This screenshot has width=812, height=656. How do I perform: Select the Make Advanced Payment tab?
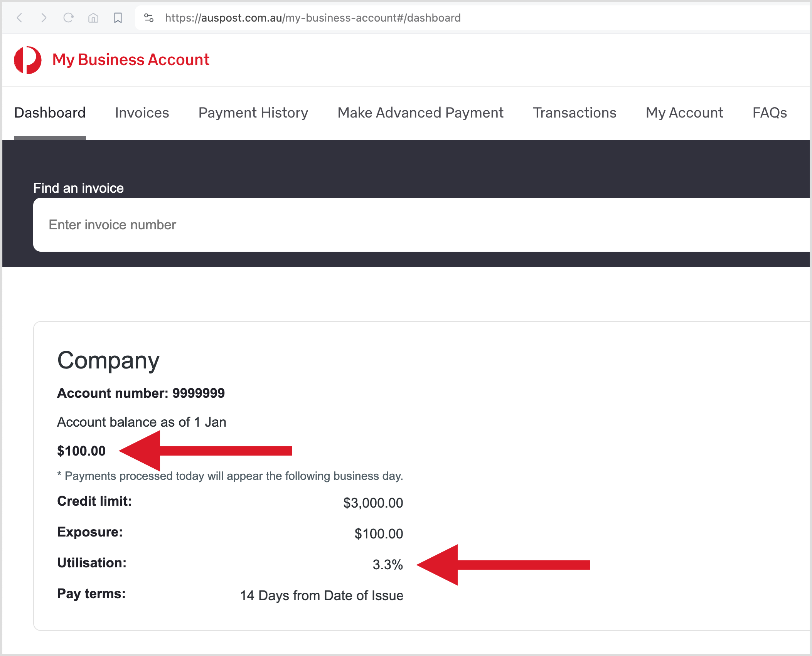point(420,113)
